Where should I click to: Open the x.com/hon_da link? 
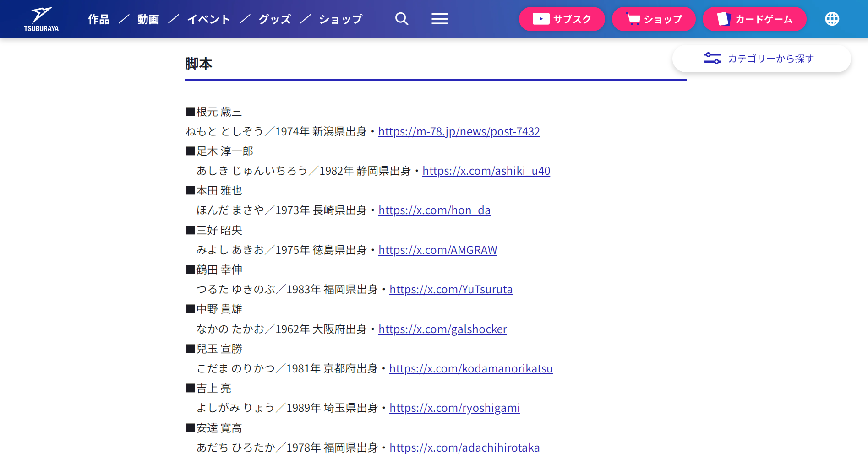coord(435,210)
